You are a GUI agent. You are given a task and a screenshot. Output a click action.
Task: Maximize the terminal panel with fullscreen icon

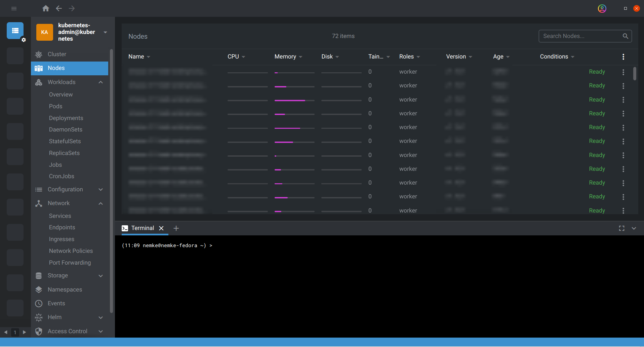pos(621,228)
